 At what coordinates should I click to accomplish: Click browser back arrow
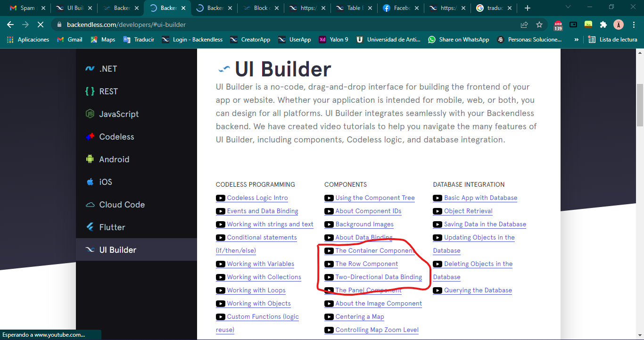(10, 25)
